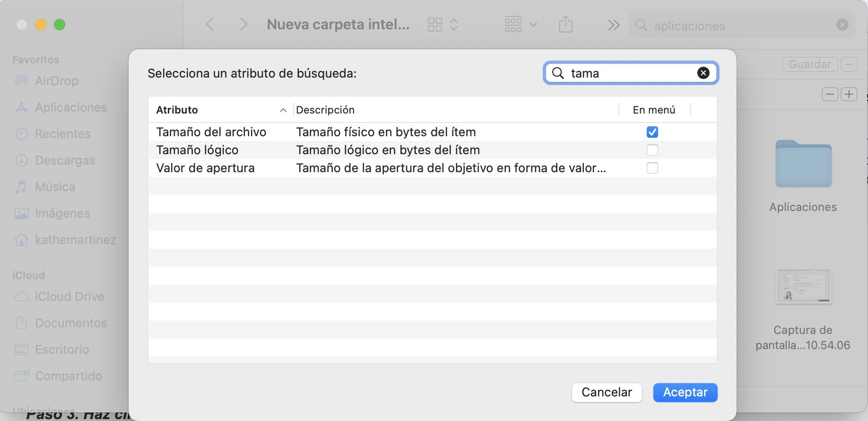Click the back navigation arrow in Finder toolbar
The image size is (868, 421).
[210, 24]
